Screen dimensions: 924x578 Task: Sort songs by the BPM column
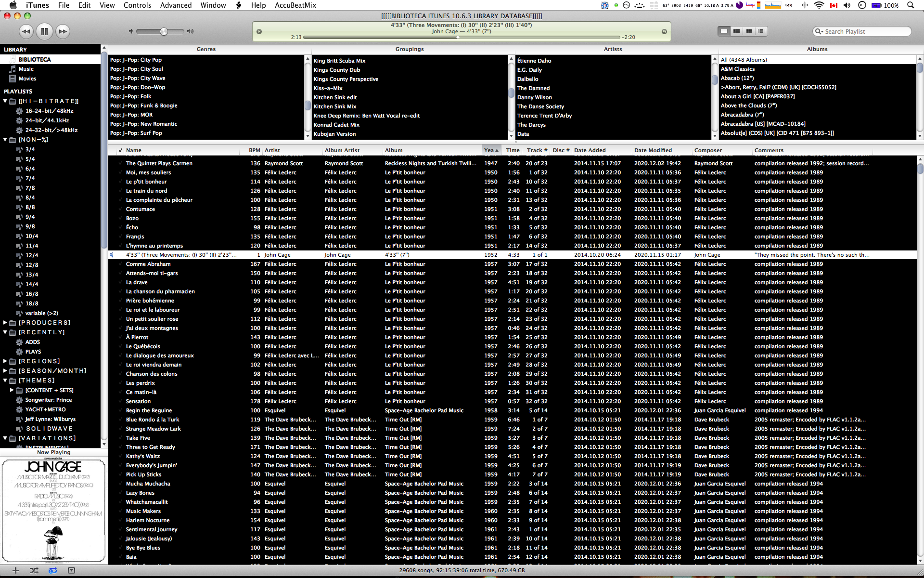tap(254, 150)
